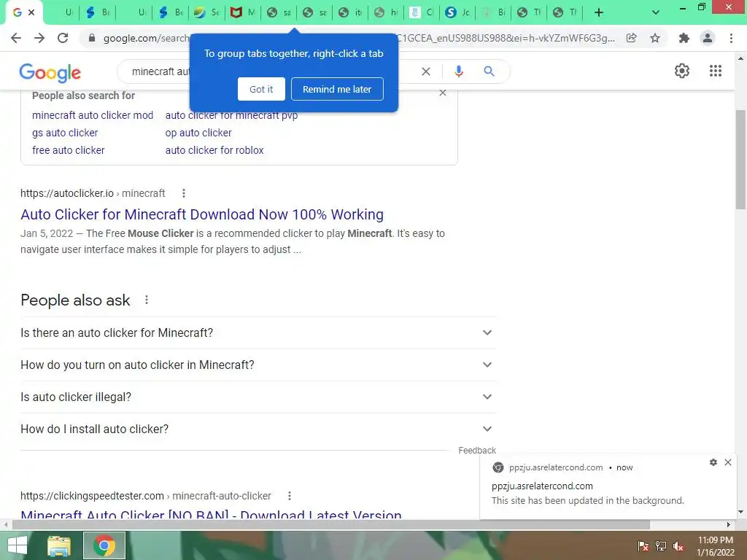Viewport: 747px width, 560px height.
Task: Open the Chrome profile avatar
Action: pyautogui.click(x=708, y=38)
